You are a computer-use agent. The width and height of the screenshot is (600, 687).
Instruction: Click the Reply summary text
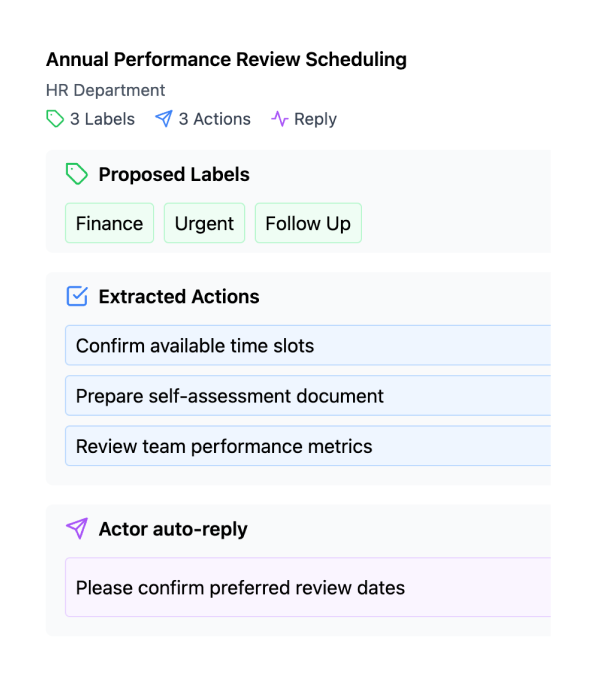[315, 119]
